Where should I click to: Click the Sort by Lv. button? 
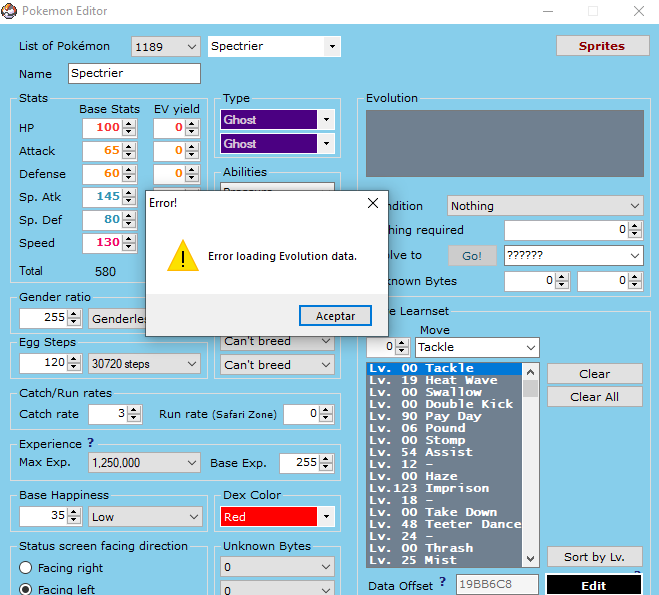click(x=594, y=557)
